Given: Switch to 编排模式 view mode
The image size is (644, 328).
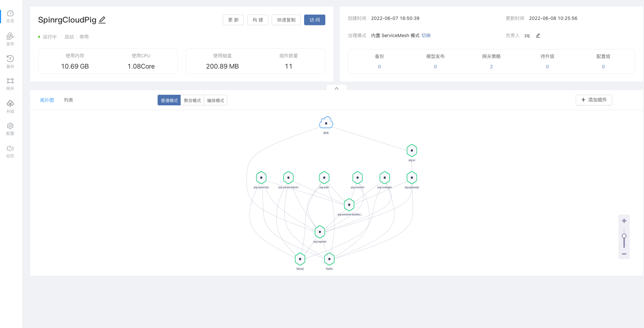Looking at the screenshot, I should (x=216, y=100).
